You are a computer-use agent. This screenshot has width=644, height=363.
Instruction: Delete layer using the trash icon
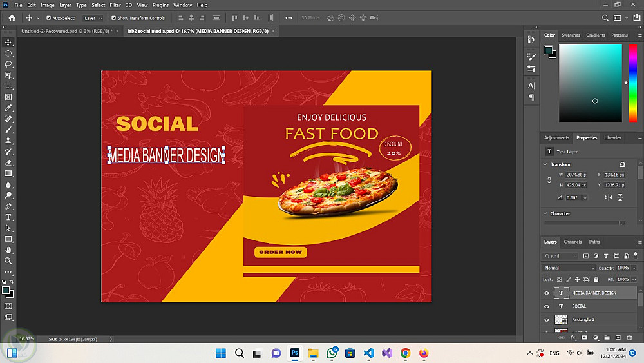point(629,337)
